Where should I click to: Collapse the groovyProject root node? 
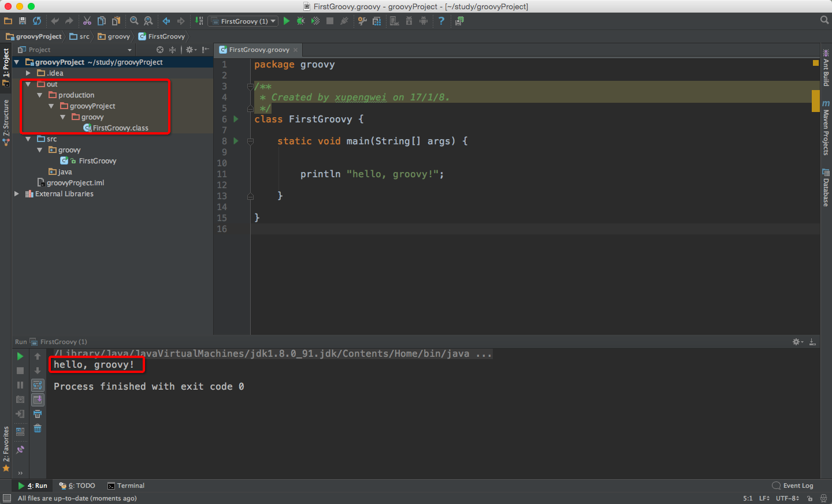coord(17,62)
